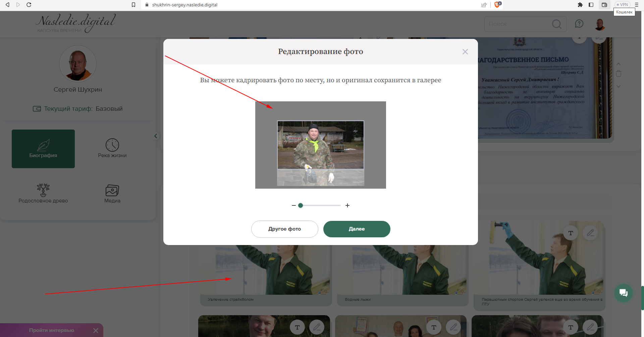Adjust the photo zoom slider handle

click(301, 205)
